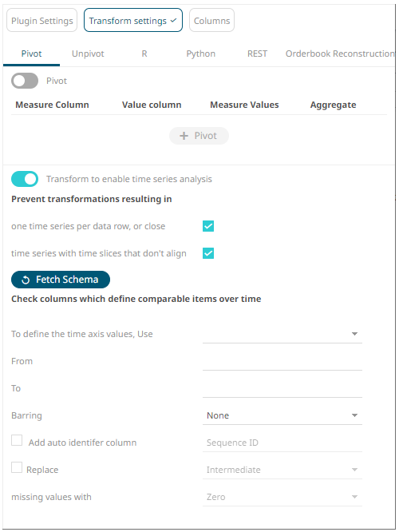Viewport: 399px width, 532px height.
Task: Uncheck time slices that don't align checkbox
Action: [208, 253]
